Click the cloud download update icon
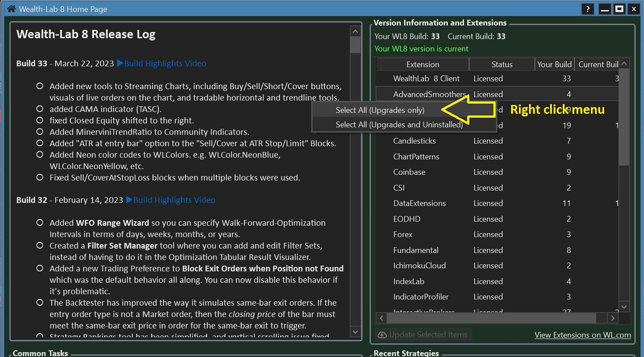644x357 pixels. click(382, 335)
